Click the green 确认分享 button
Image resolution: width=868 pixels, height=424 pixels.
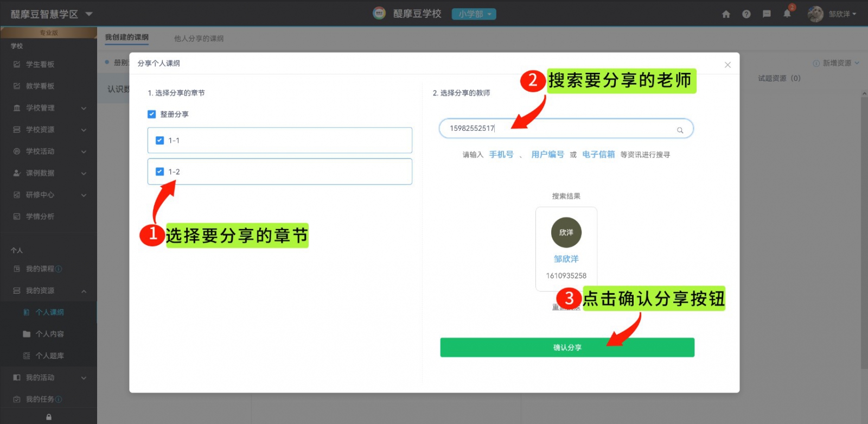tap(567, 347)
